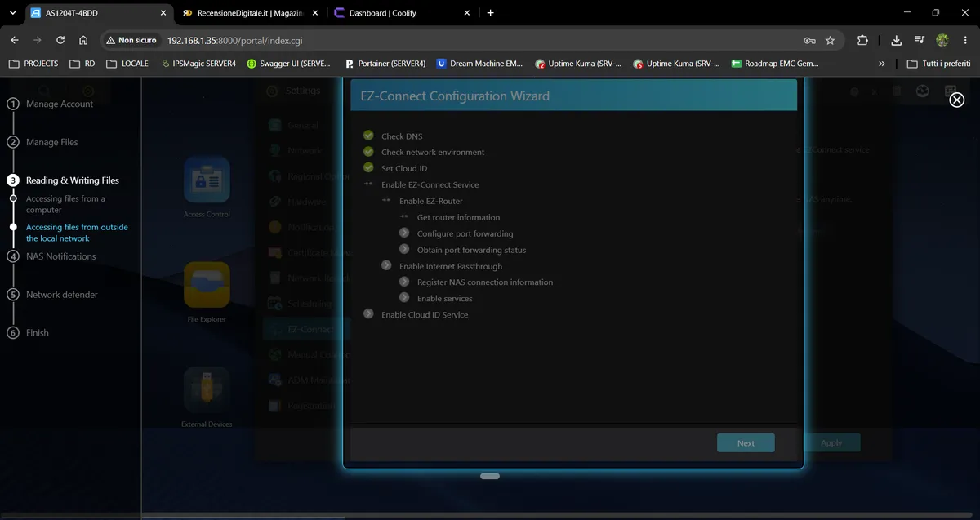Open the Tutti i preferiti bookmarks folder
Image resolution: width=980 pixels, height=520 pixels.
click(939, 63)
